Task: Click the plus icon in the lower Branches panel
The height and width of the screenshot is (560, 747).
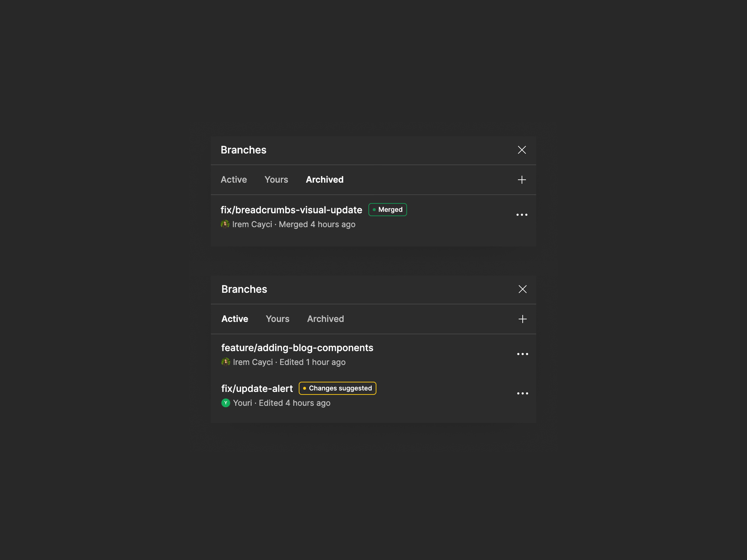Action: tap(522, 319)
